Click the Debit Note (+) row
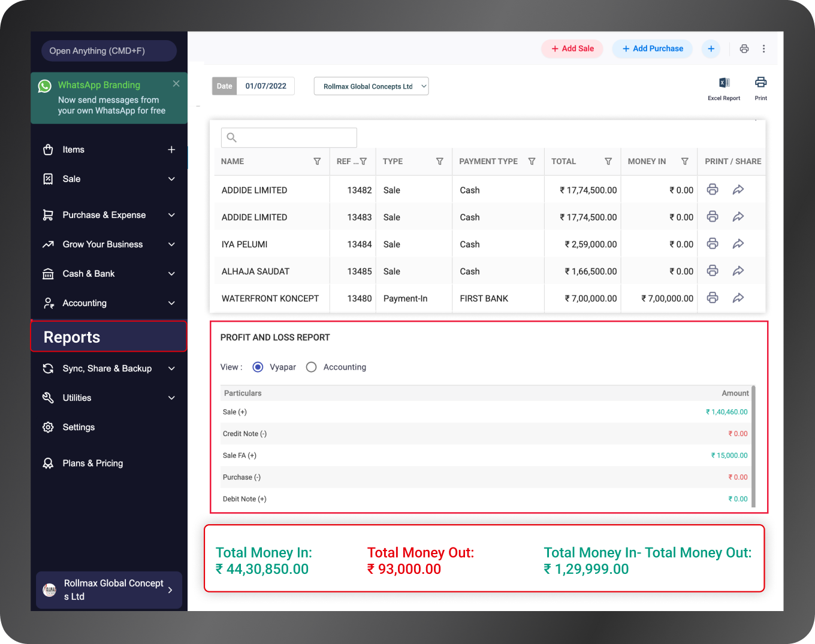The image size is (815, 644). point(485,499)
